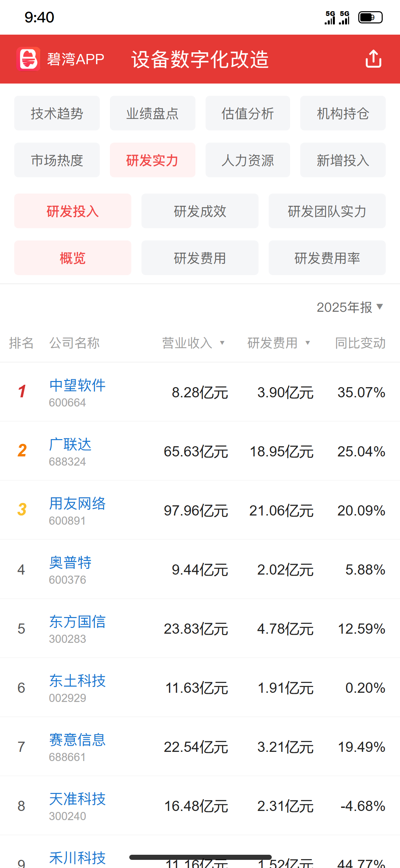Tap the home indicator bar

click(x=200, y=857)
